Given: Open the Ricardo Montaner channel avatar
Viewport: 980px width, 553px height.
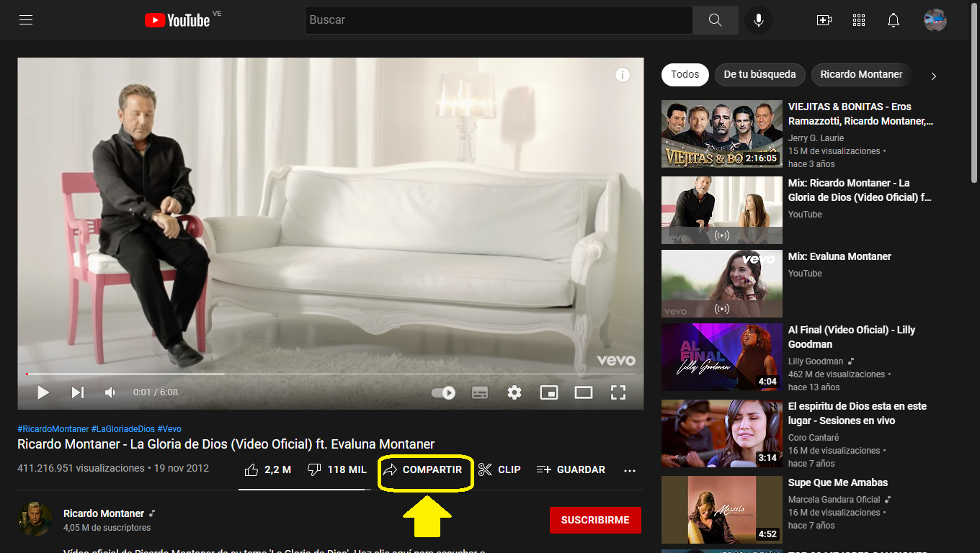Looking at the screenshot, I should [x=35, y=519].
